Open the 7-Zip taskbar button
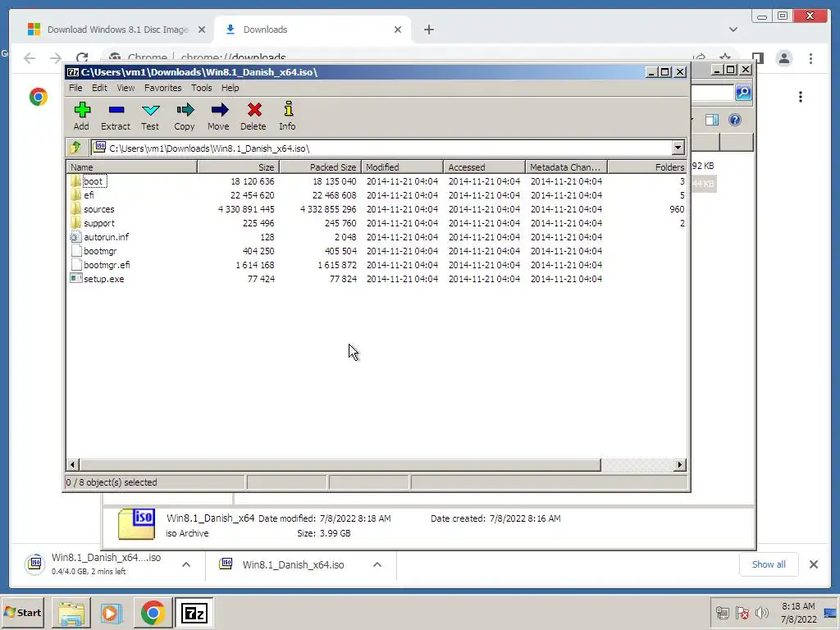The height and width of the screenshot is (630, 840). (194, 613)
